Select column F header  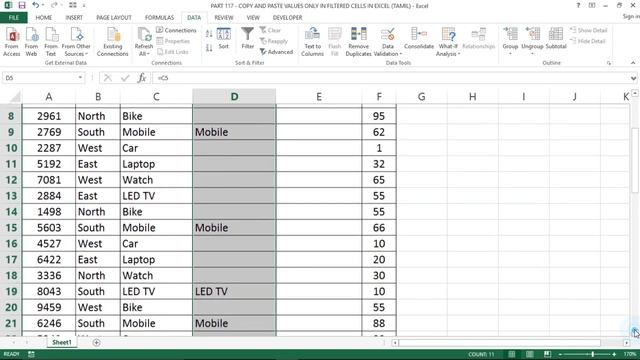pyautogui.click(x=379, y=97)
